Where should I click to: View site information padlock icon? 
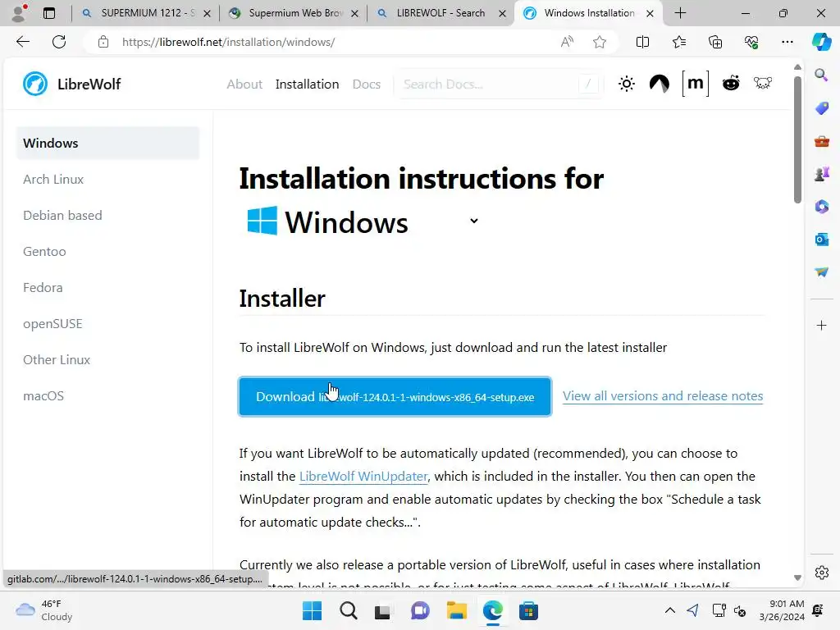pyautogui.click(x=103, y=42)
